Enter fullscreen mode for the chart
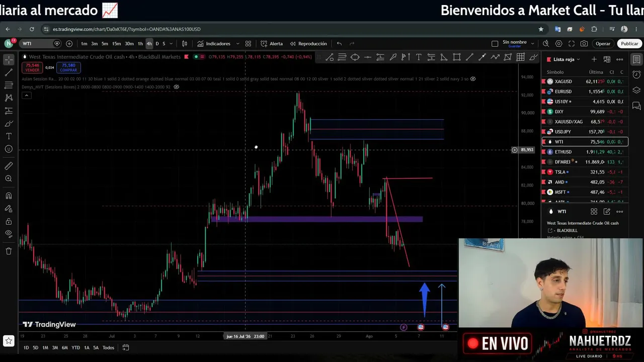The width and height of the screenshot is (644, 362). coord(571,44)
